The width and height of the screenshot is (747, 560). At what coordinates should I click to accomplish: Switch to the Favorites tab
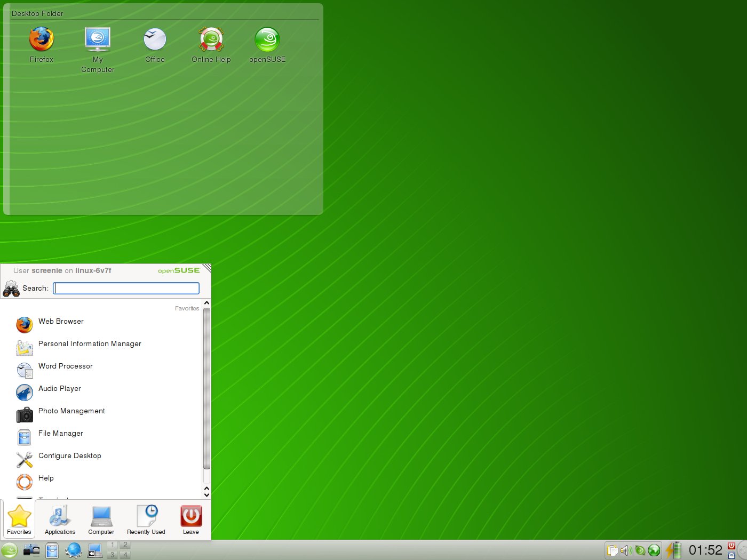(19, 519)
